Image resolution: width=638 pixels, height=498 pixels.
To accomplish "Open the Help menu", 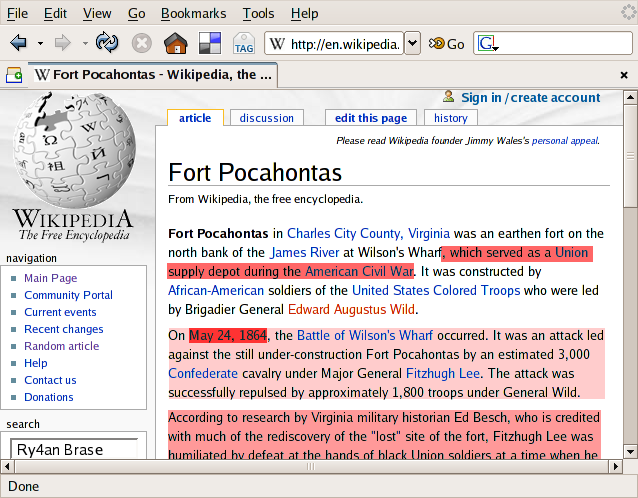I will point(304,13).
